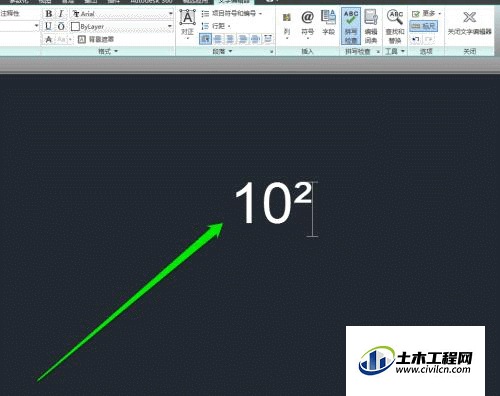Open the 行距 line spacing dropdown
The width and height of the screenshot is (500, 396).
point(217,26)
